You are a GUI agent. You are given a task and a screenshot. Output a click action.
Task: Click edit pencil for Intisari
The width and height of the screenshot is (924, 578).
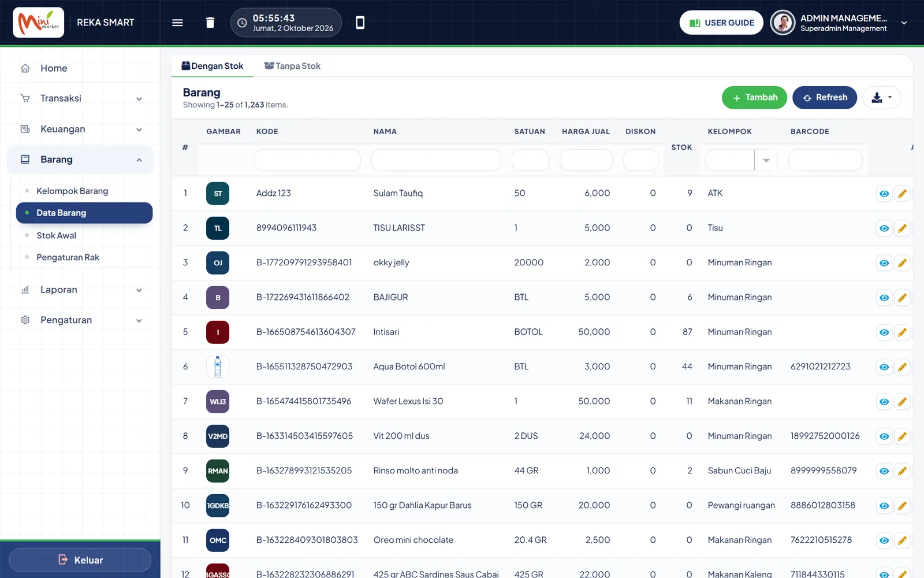pos(902,332)
